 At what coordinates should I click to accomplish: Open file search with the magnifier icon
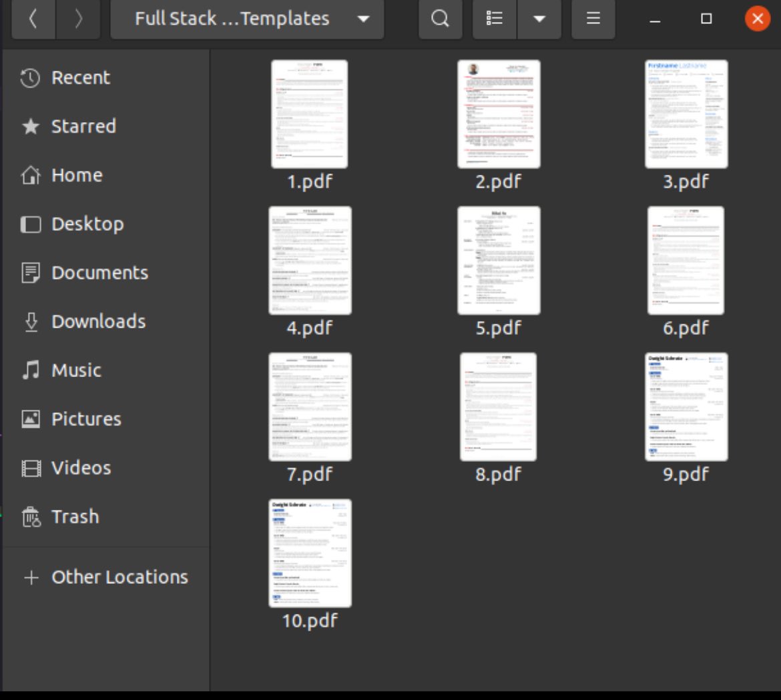click(441, 19)
